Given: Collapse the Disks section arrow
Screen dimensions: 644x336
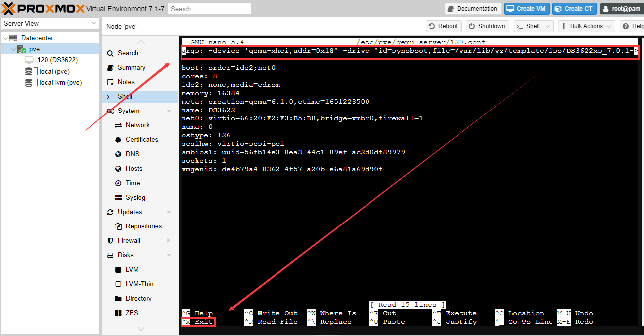Looking at the screenshot, I should click(x=169, y=255).
